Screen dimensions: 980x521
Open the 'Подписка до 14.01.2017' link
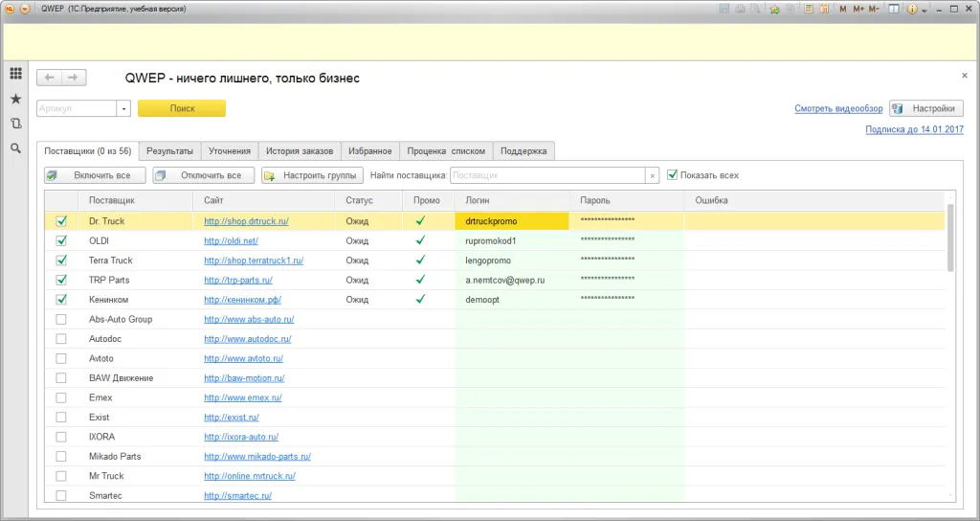click(x=914, y=129)
